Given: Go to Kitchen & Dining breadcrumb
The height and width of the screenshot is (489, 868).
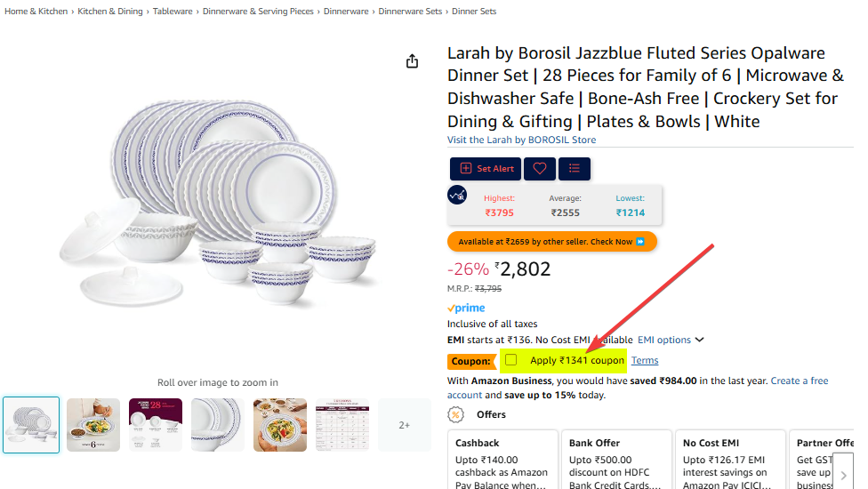Looking at the screenshot, I should click(109, 12).
